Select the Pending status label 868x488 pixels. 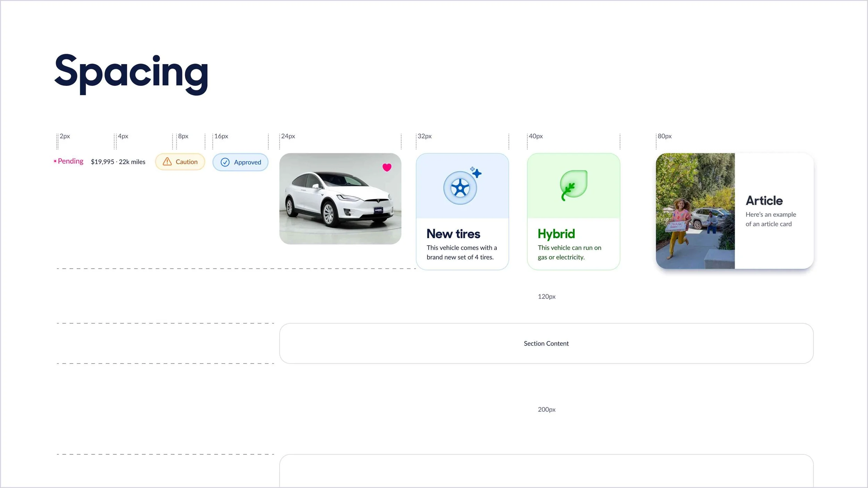point(70,161)
